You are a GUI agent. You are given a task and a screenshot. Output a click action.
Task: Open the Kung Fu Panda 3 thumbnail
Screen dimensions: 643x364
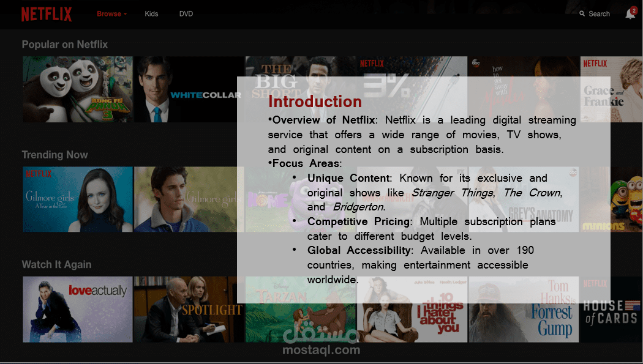(78, 89)
